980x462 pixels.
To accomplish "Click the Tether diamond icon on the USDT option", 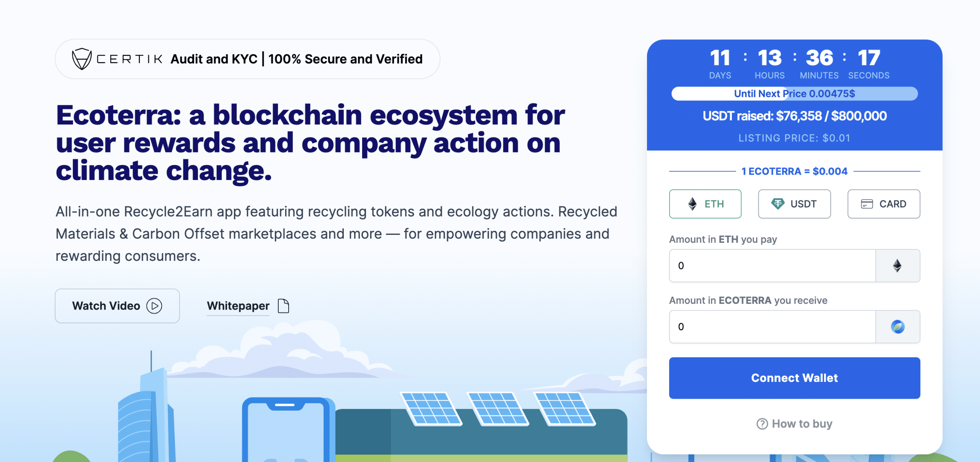I will tap(777, 204).
